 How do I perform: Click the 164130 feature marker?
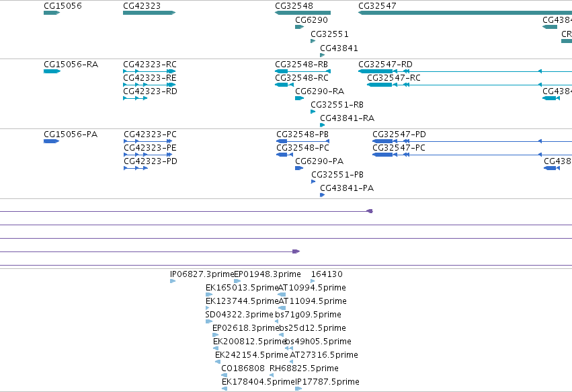(313, 281)
